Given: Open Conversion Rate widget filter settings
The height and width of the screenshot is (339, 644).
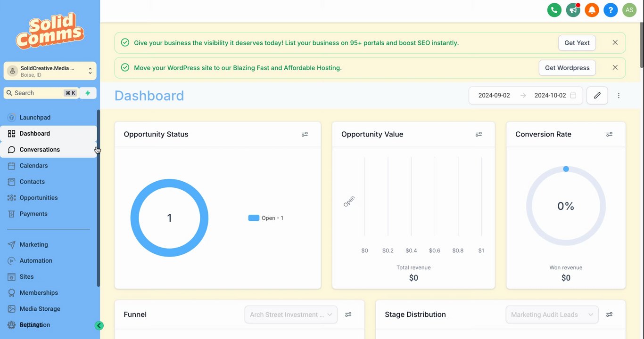Looking at the screenshot, I should click(x=609, y=134).
